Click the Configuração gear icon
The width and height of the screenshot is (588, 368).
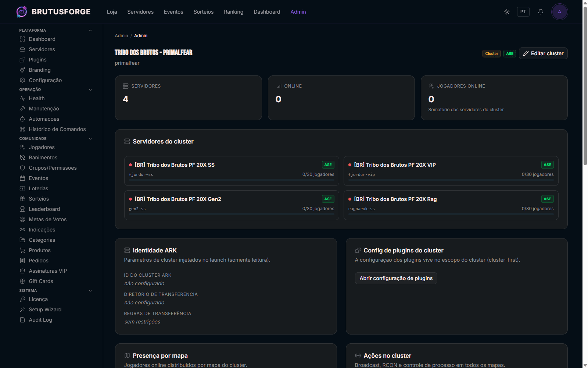pyautogui.click(x=22, y=80)
